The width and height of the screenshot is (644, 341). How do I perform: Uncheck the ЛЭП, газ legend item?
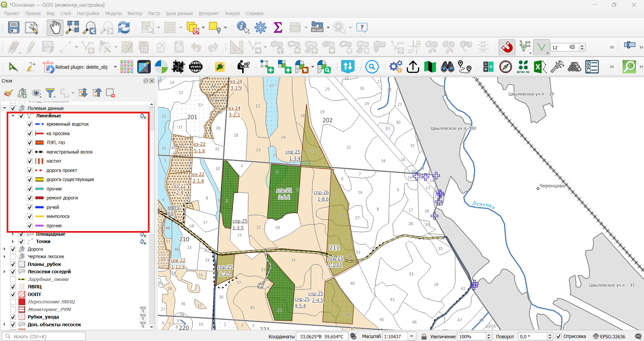tap(30, 143)
